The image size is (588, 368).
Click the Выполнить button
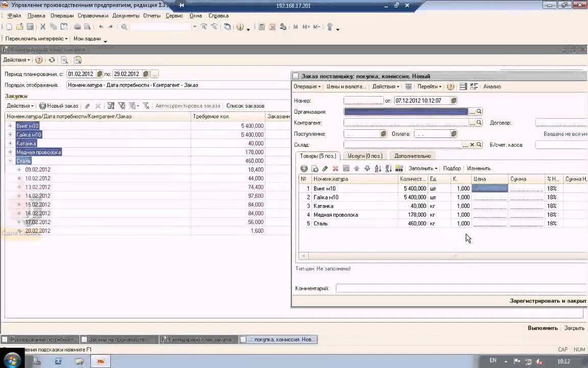543,328
